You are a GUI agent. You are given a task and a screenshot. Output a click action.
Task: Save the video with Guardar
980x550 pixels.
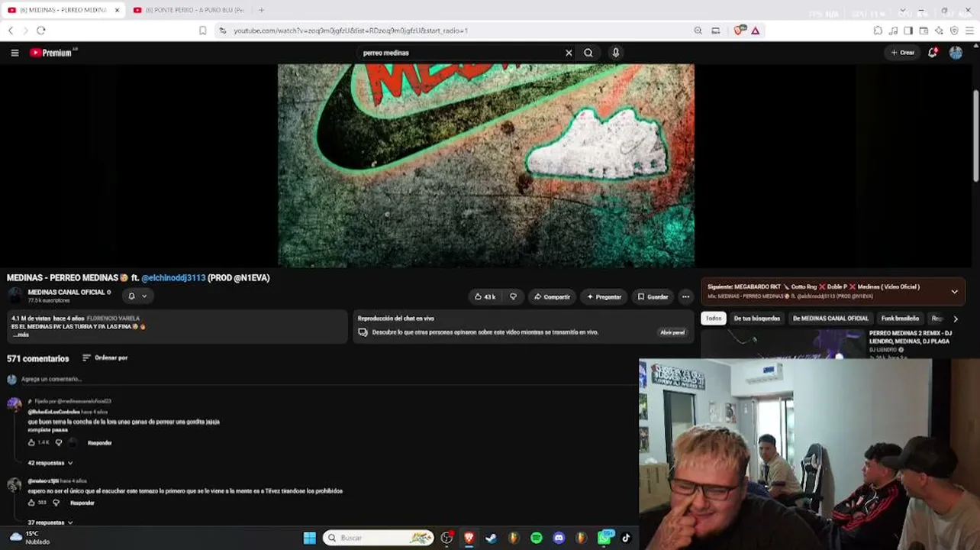tap(653, 296)
